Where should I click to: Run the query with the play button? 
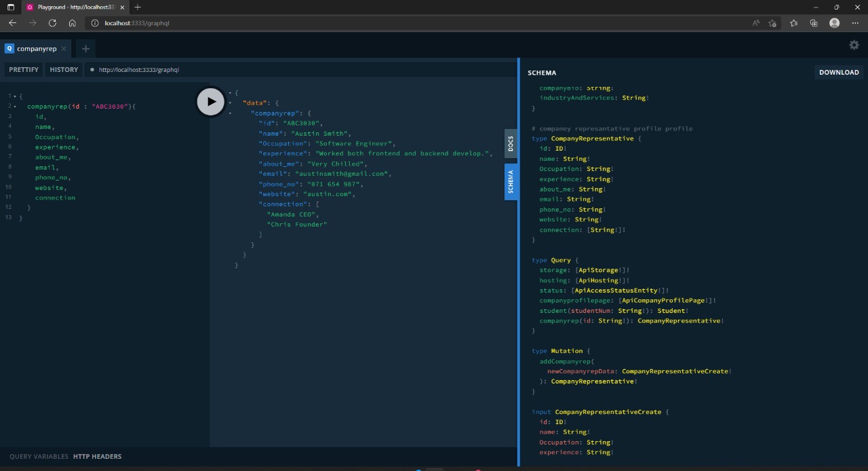click(211, 102)
